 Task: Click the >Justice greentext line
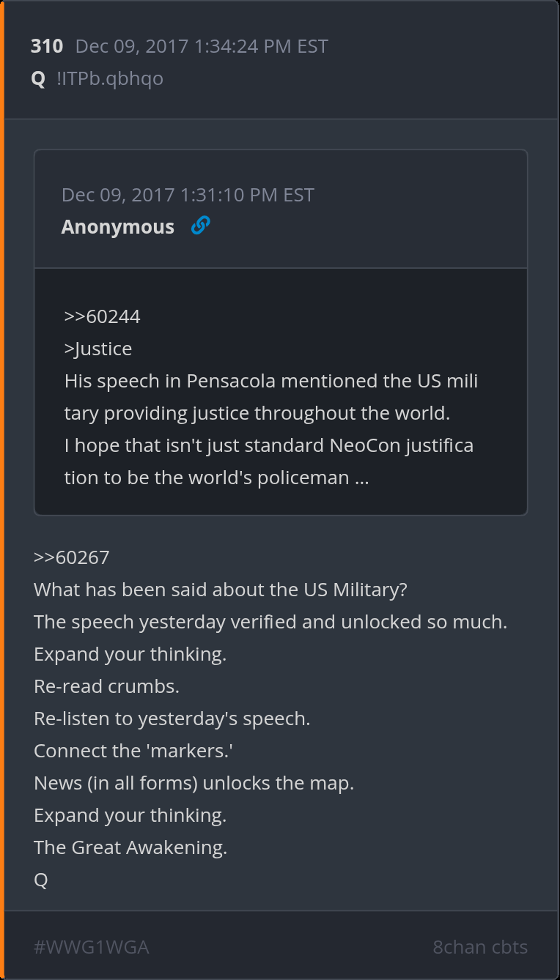98,349
